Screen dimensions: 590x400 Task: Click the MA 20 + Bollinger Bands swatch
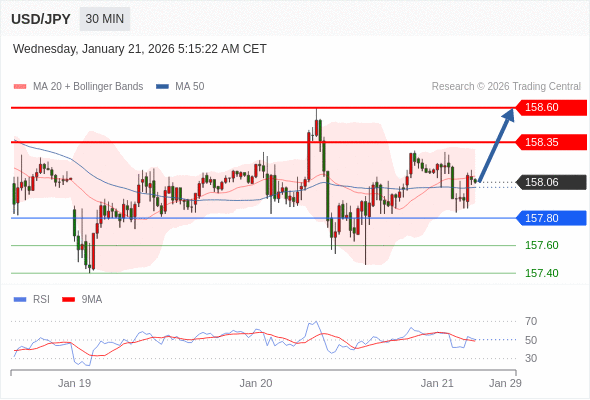pos(20,87)
